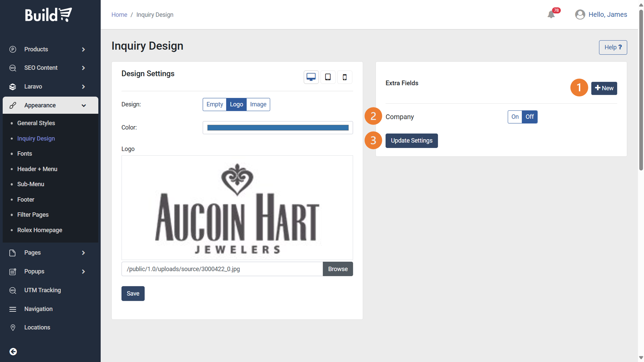Turn Company field Off

tap(530, 117)
